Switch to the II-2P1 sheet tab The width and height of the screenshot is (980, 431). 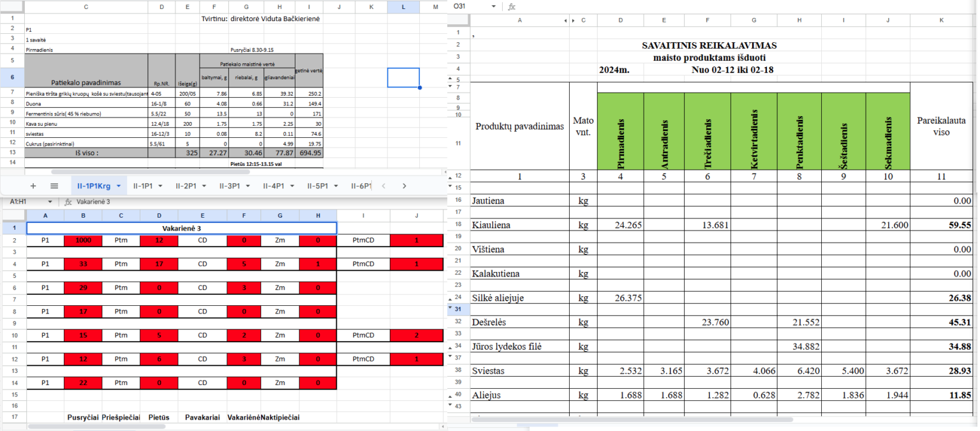[185, 186]
